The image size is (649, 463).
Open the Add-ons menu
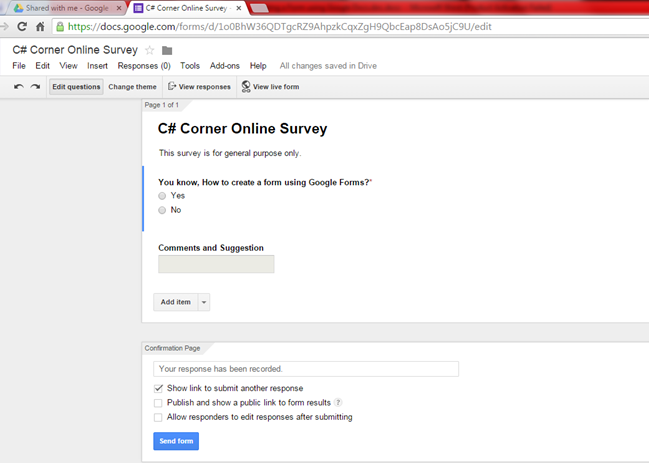tap(225, 66)
